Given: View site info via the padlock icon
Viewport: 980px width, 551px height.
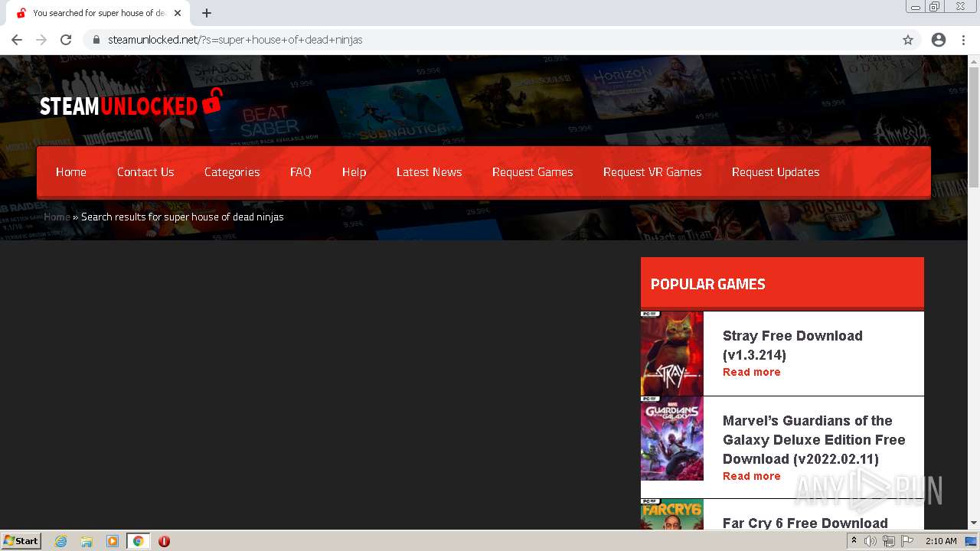Looking at the screenshot, I should coord(96,40).
